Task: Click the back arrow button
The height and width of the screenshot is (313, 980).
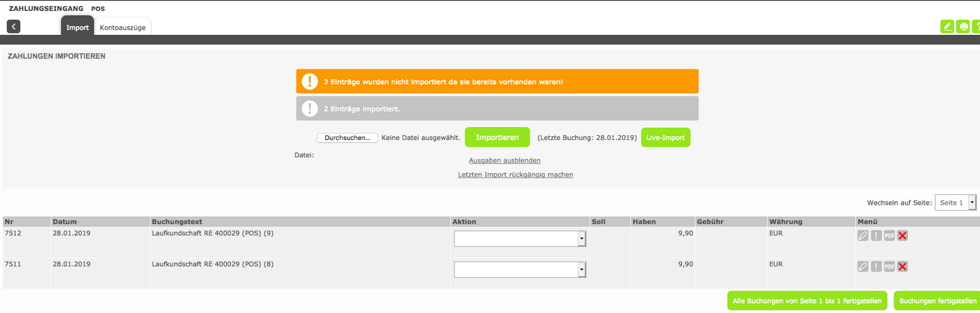Action: [x=14, y=27]
